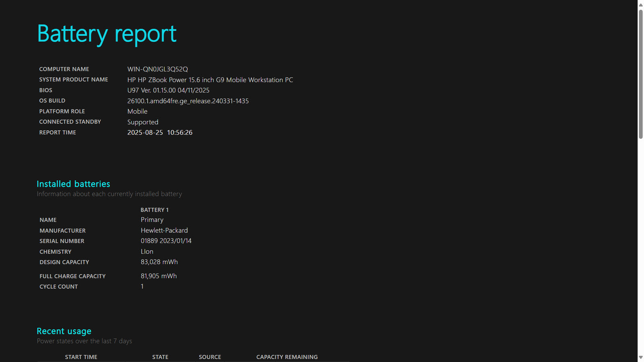
Task: Click the BATTERY 1 column header
Action: pos(155,210)
